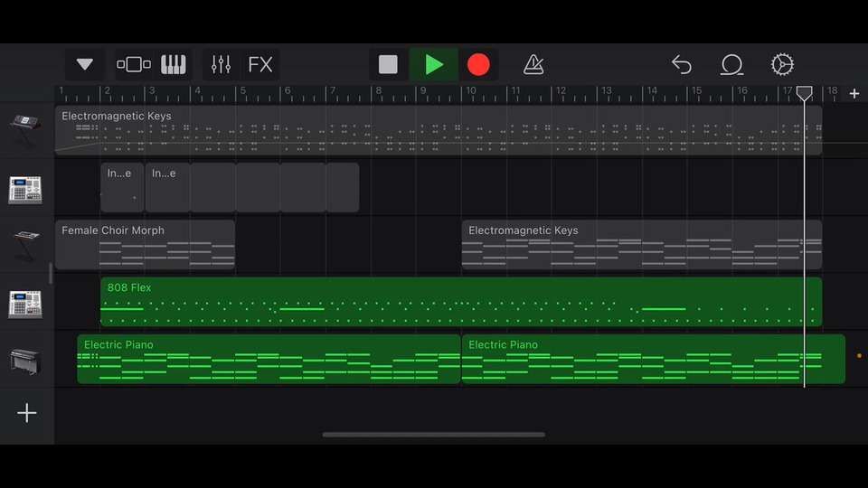Image resolution: width=868 pixels, height=488 pixels.
Task: Switch to the track view browser button
Action: point(134,64)
